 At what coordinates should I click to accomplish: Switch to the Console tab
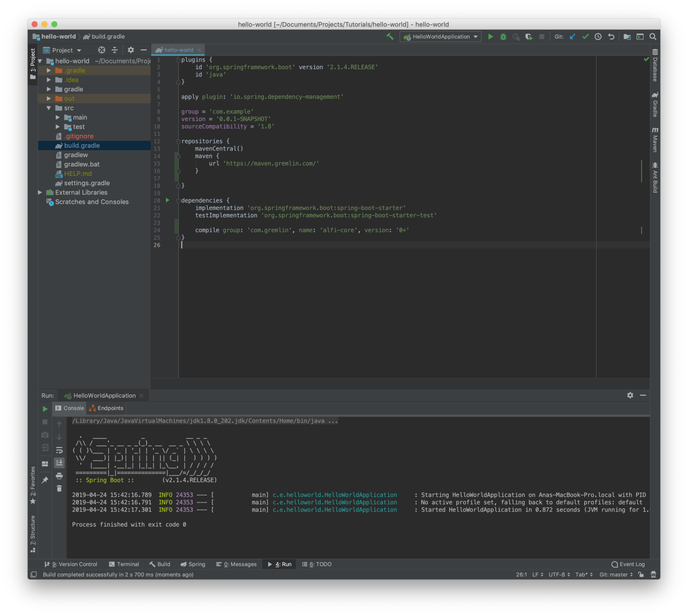[69, 408]
